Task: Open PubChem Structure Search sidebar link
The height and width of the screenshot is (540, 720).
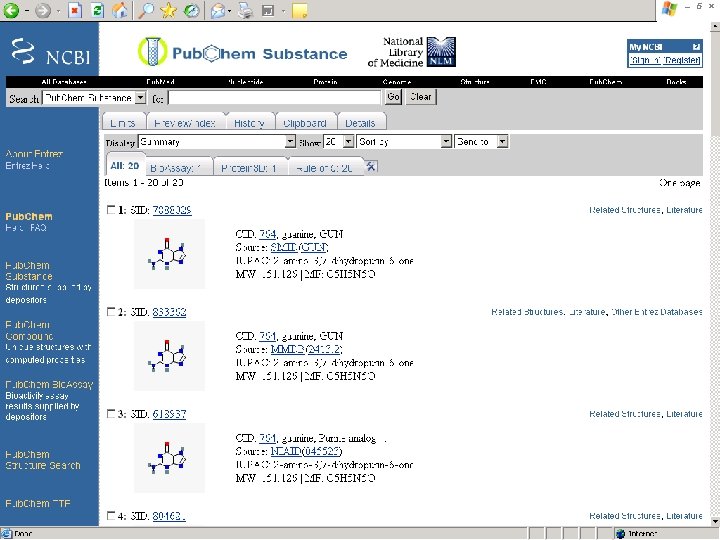Action: tap(43, 460)
